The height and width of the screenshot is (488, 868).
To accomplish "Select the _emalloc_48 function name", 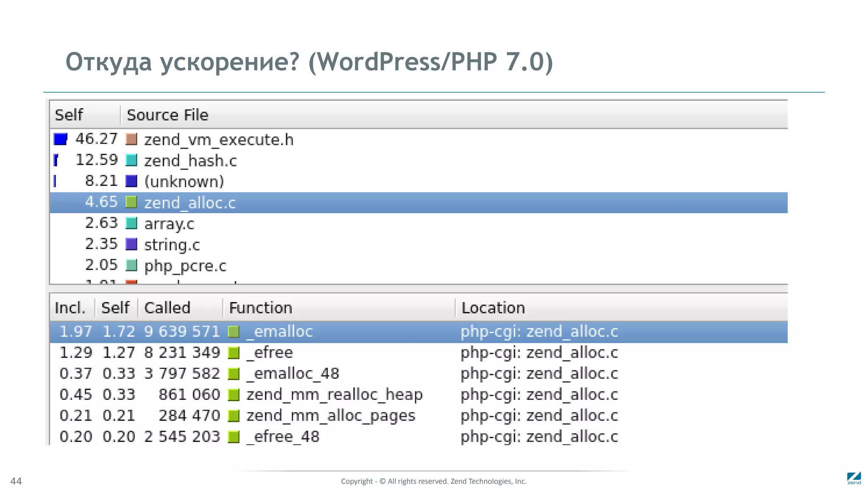I will [x=293, y=374].
